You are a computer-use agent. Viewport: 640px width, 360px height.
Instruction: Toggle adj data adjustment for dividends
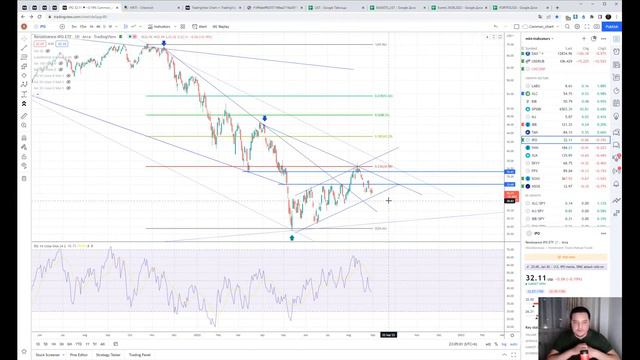click(488, 344)
